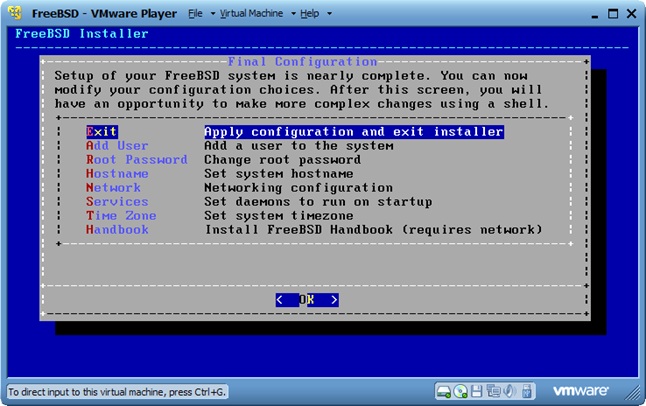Choose the Add User option
Image resolution: width=646 pixels, height=406 pixels.
pos(117,146)
